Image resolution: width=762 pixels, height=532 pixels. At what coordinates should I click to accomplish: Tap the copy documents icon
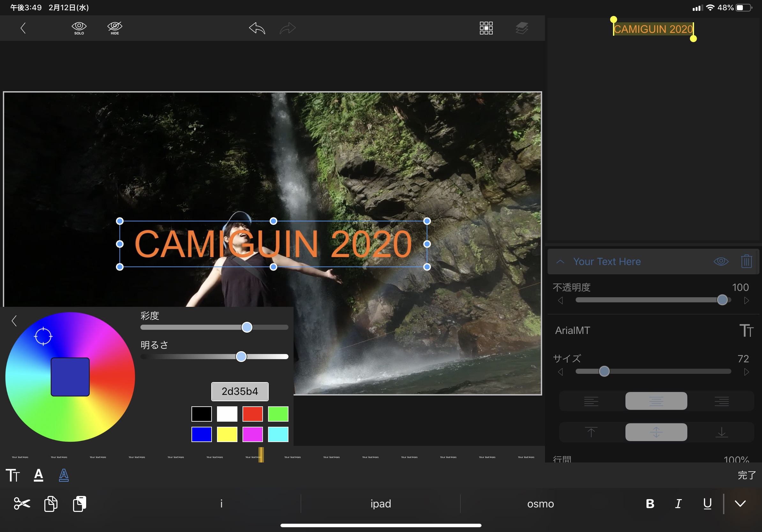[x=51, y=504]
